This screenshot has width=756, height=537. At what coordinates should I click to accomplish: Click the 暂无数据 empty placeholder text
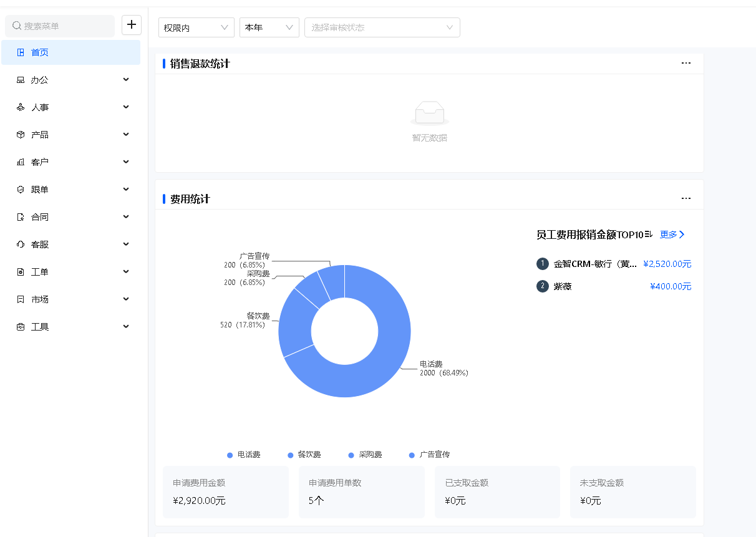(x=430, y=138)
